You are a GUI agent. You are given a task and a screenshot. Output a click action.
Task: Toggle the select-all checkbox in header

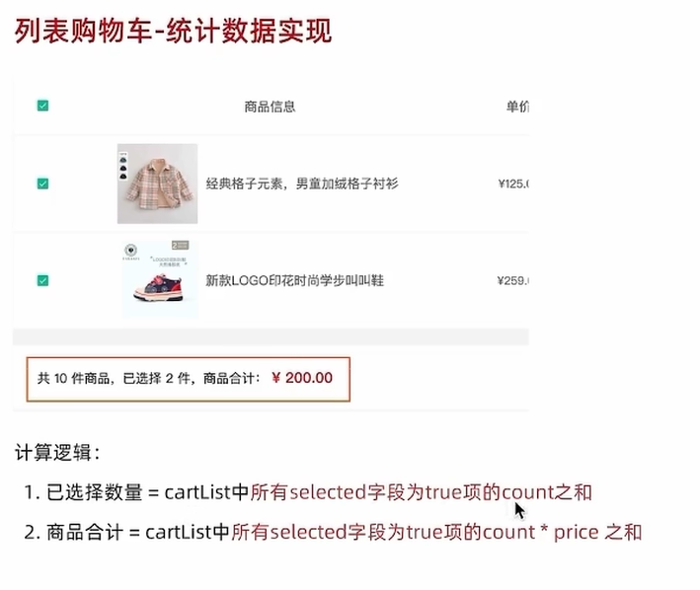point(42,106)
